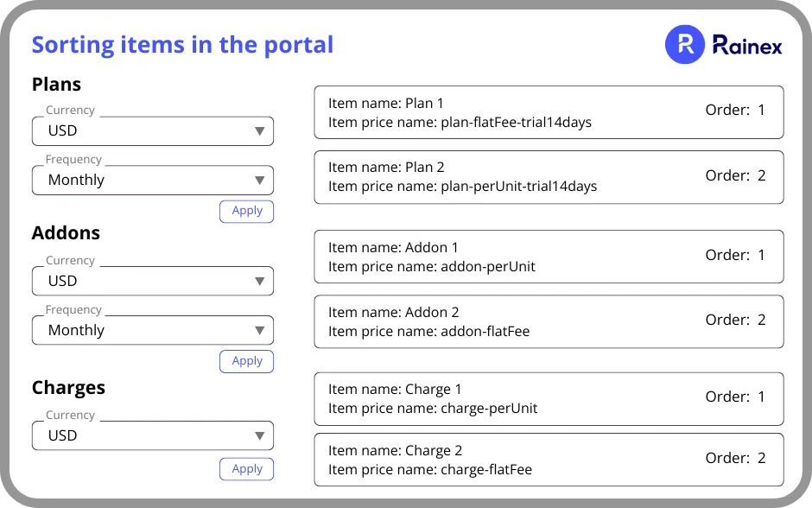Click 'plan-flatFee-trial14days' price name

[517, 122]
